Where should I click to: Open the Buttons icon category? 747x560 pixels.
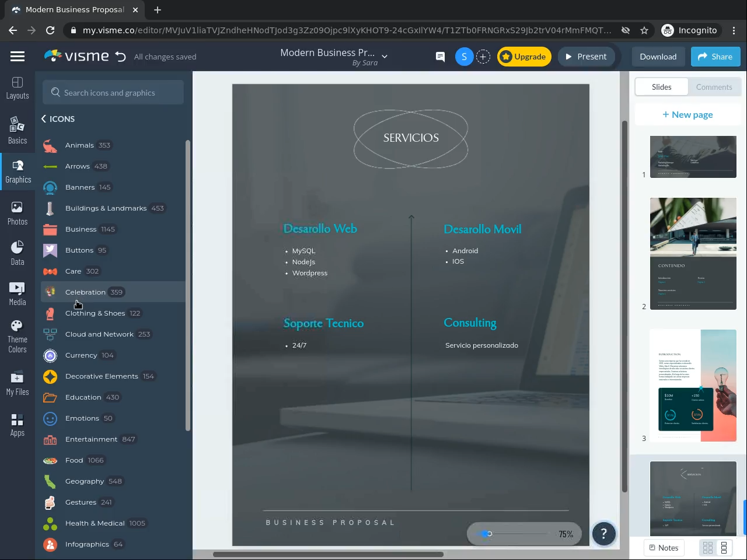coord(113,250)
